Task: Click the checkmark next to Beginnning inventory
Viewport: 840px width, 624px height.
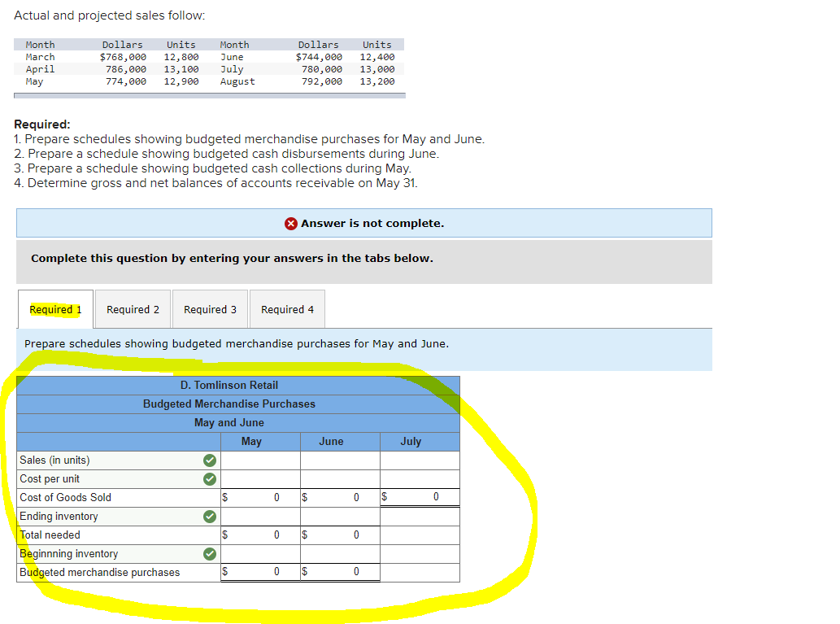Action: (210, 553)
